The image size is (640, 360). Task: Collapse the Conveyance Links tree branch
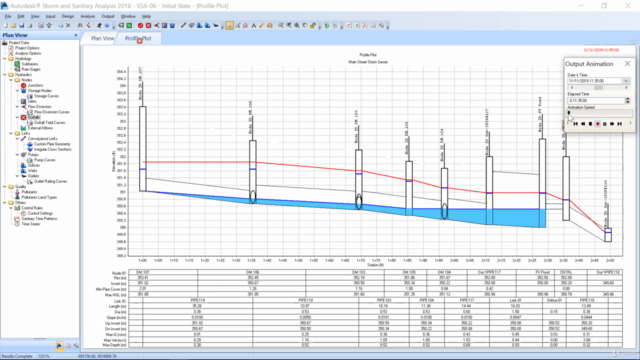point(17,139)
